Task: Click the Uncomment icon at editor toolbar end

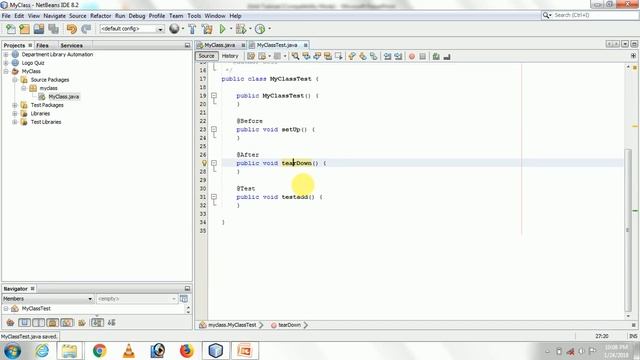Action: (x=447, y=56)
